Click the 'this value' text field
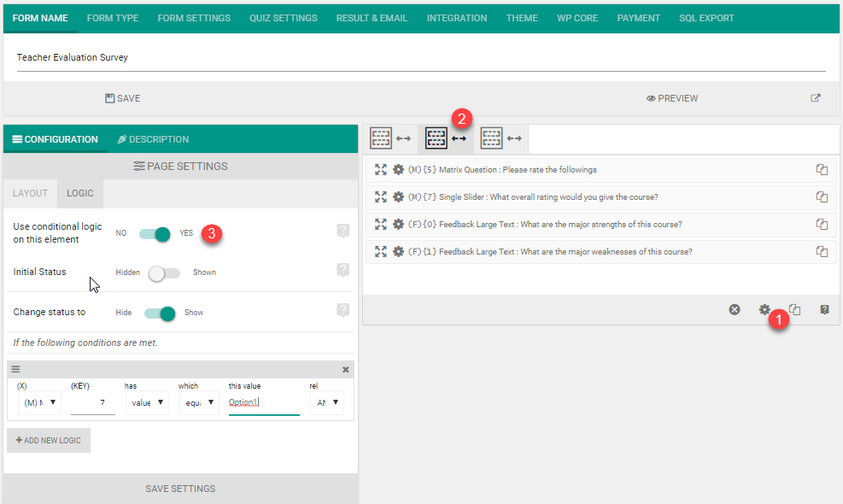This screenshot has height=504, width=843. coord(264,402)
